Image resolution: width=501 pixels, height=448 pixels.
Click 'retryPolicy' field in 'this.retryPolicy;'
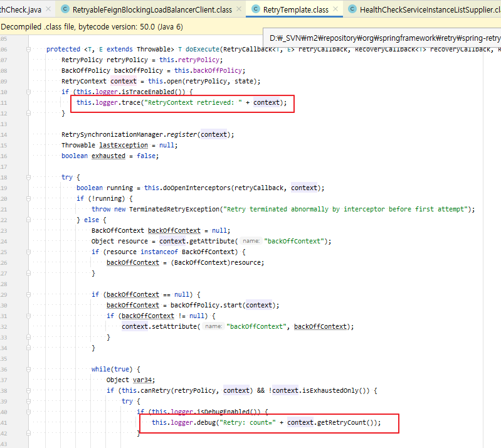pyautogui.click(x=198, y=60)
